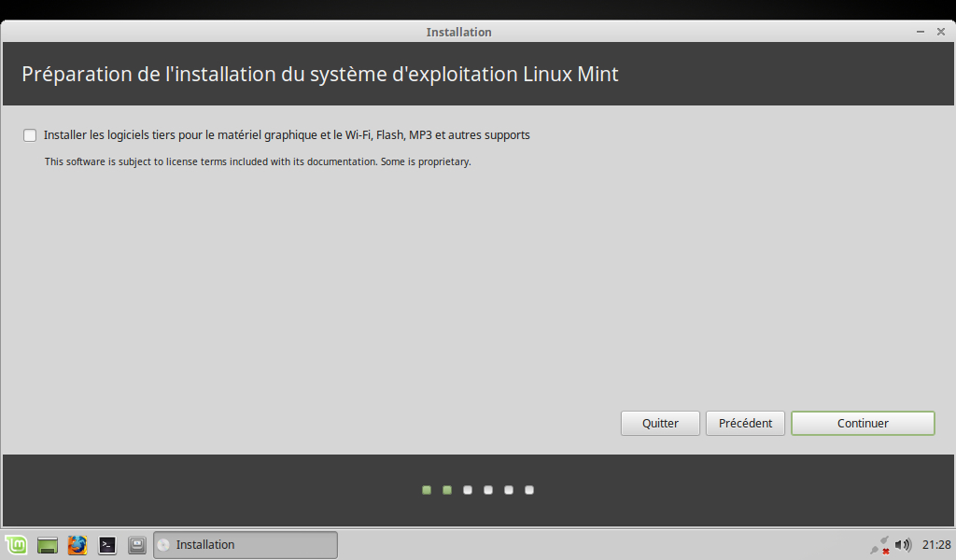Open the file manager panel icon
The image size is (956, 560).
pyautogui.click(x=136, y=545)
